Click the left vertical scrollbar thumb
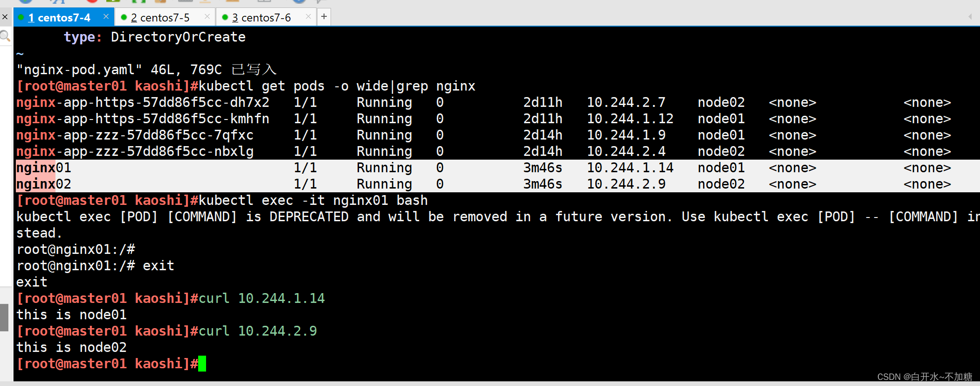The width and height of the screenshot is (980, 386). pyautogui.click(x=4, y=317)
